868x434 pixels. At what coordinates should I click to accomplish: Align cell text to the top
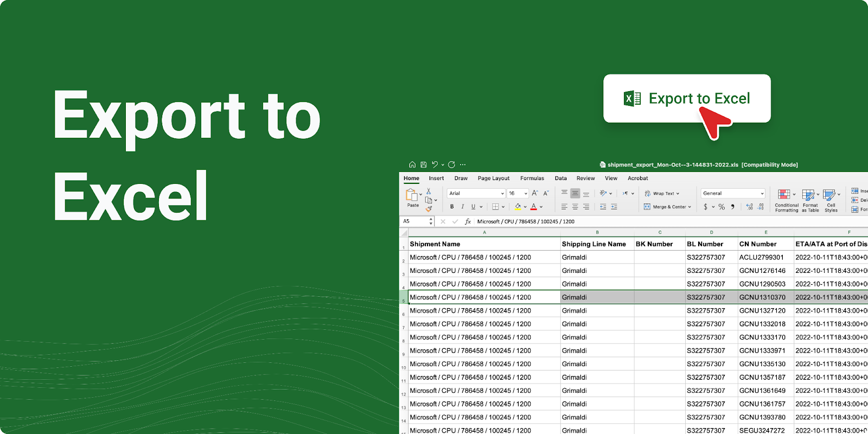click(x=564, y=193)
